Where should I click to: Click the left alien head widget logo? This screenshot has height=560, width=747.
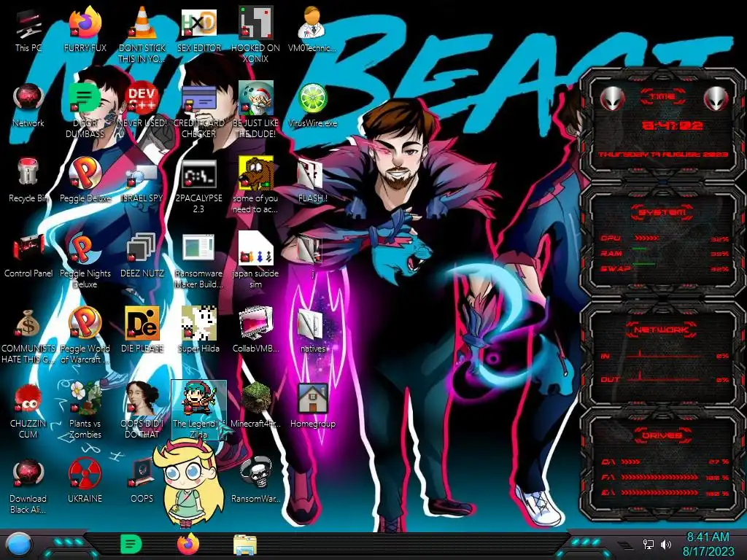tap(612, 99)
